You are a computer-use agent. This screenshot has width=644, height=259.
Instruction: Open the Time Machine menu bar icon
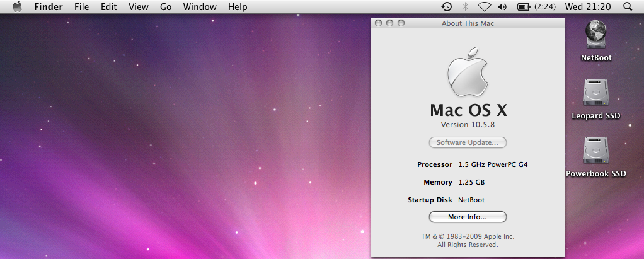446,6
